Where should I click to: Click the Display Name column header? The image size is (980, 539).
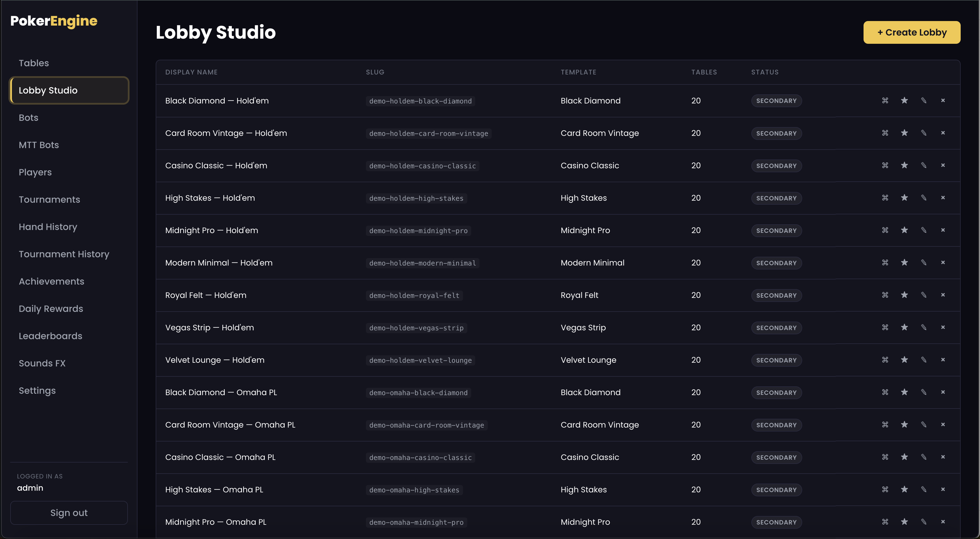click(x=191, y=72)
